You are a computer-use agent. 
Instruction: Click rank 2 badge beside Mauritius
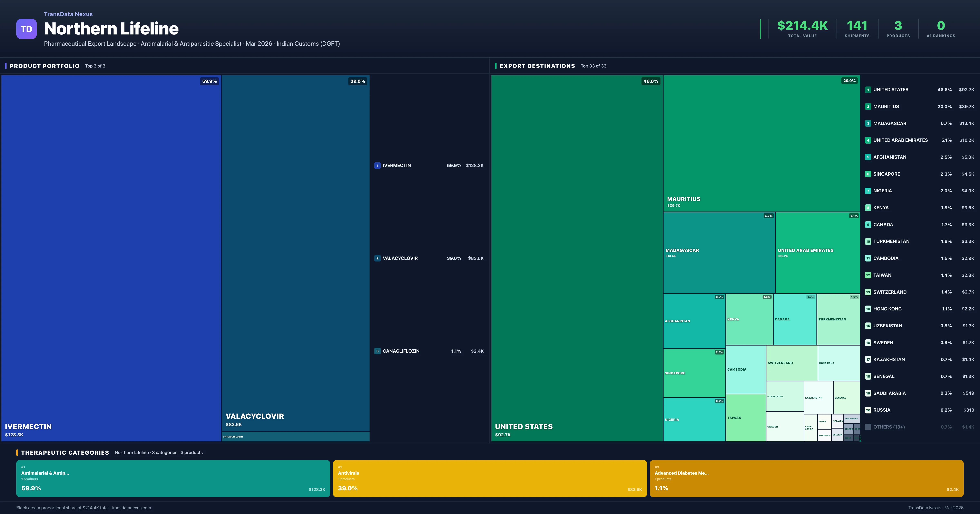(868, 106)
